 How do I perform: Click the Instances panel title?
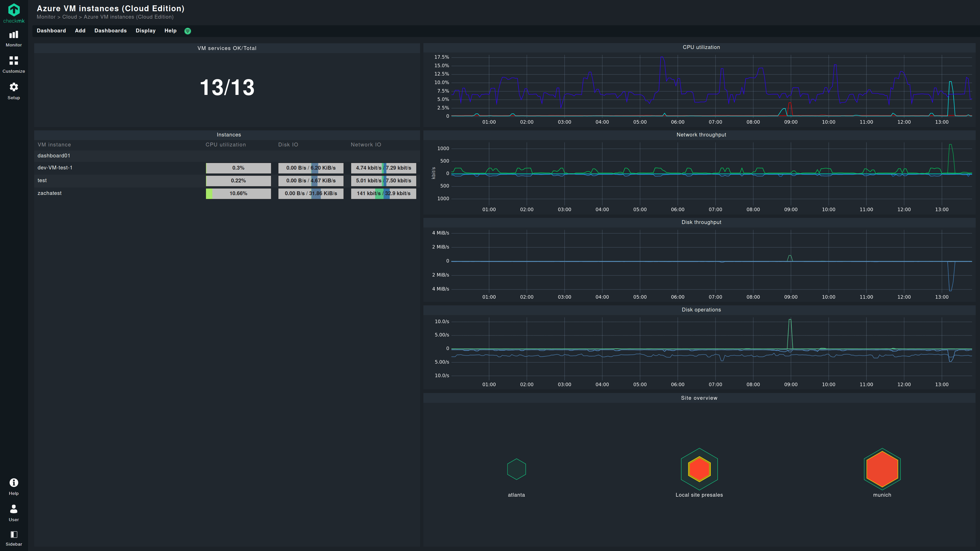(x=229, y=135)
